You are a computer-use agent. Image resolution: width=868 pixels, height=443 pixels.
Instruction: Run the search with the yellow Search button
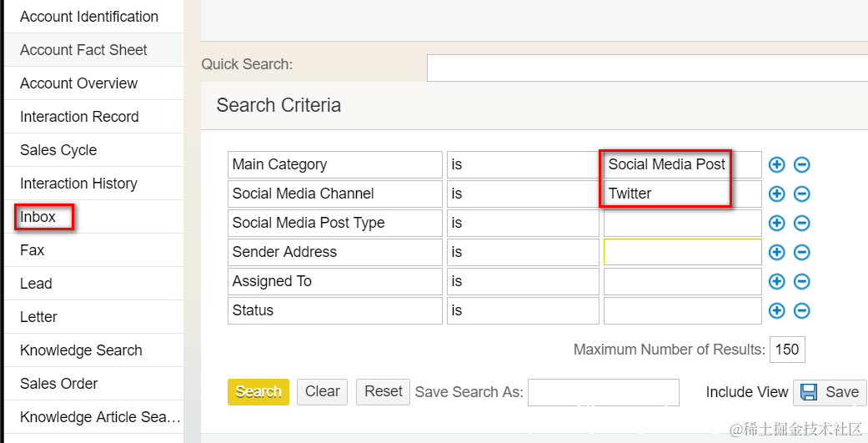coord(258,392)
